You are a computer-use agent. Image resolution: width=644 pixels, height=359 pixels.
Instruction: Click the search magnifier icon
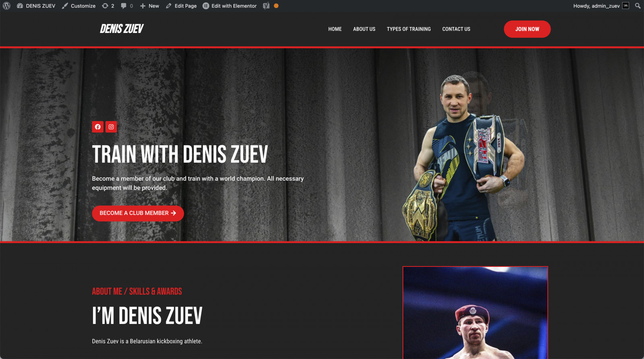point(638,6)
